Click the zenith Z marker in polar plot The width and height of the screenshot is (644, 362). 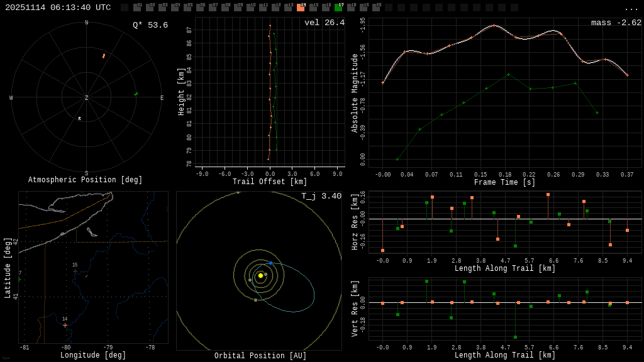click(x=87, y=98)
